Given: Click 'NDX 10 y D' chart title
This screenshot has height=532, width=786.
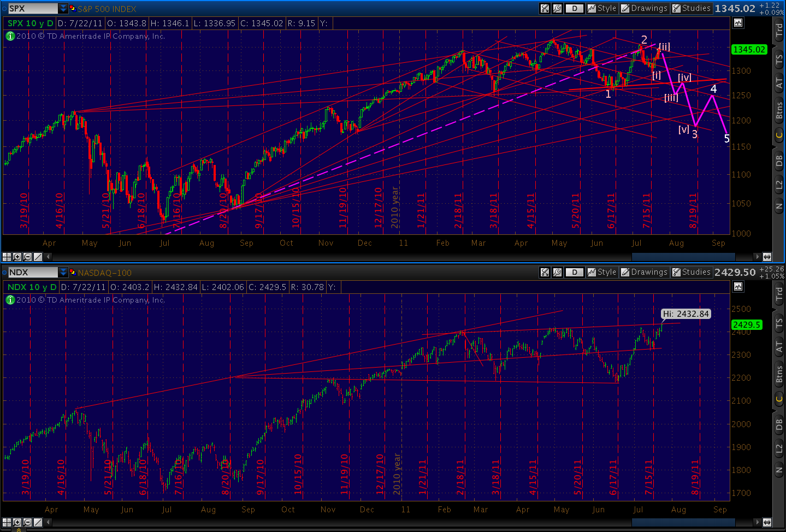Looking at the screenshot, I should click(x=32, y=287).
